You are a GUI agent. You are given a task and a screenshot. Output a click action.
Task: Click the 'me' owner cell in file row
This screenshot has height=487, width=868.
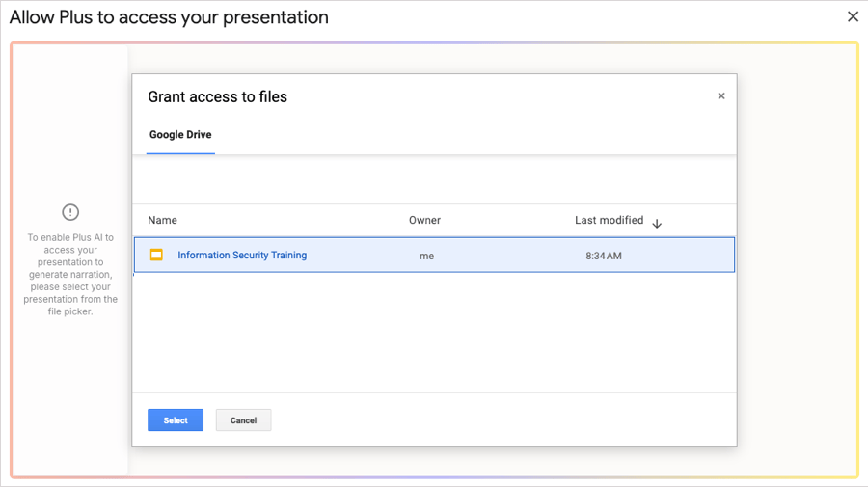pos(426,256)
